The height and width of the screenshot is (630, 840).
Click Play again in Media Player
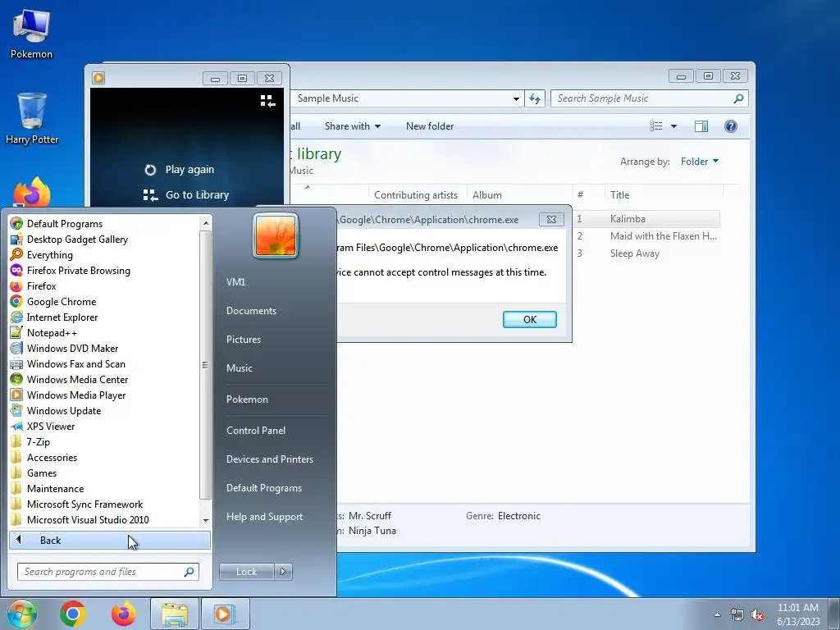point(180,169)
